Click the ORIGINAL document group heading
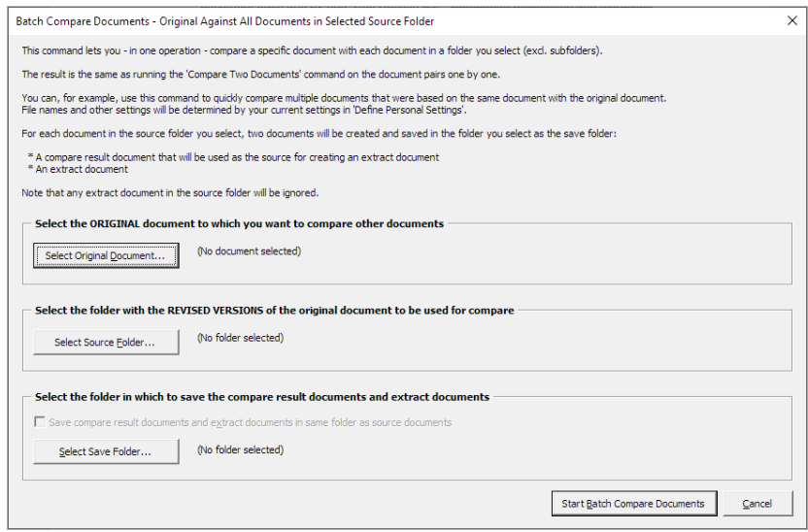This screenshot has width=808, height=532. [x=239, y=223]
